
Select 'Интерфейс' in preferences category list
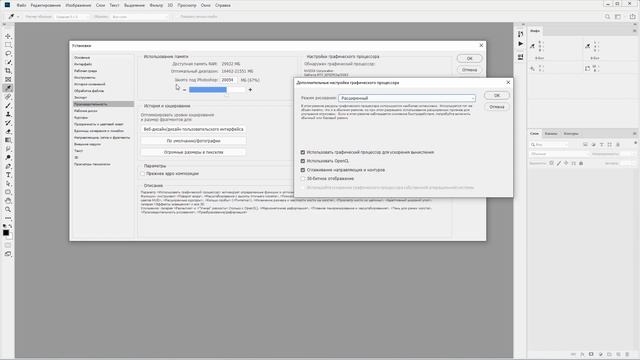[83, 64]
